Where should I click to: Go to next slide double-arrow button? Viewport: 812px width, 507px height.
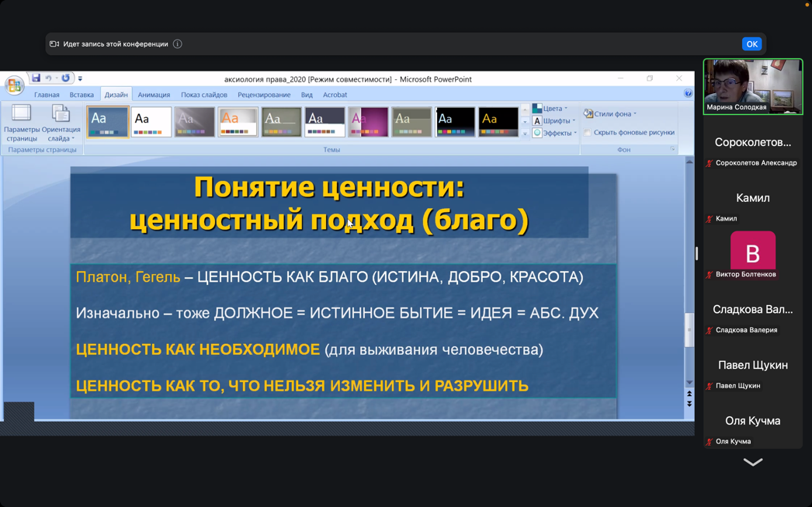(x=689, y=404)
